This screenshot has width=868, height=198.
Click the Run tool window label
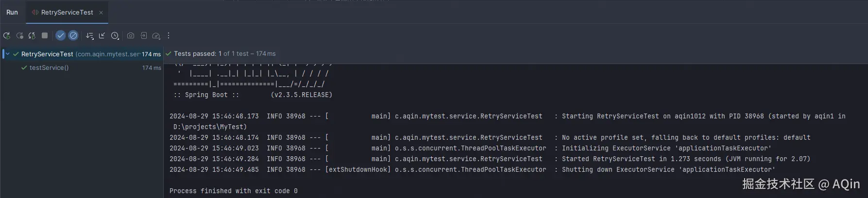pos(12,13)
